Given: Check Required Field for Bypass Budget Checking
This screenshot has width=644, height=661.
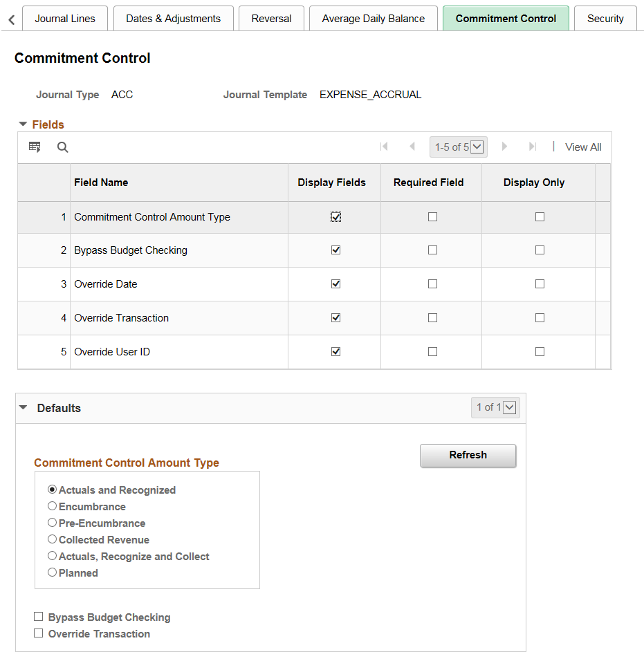Looking at the screenshot, I should (431, 250).
